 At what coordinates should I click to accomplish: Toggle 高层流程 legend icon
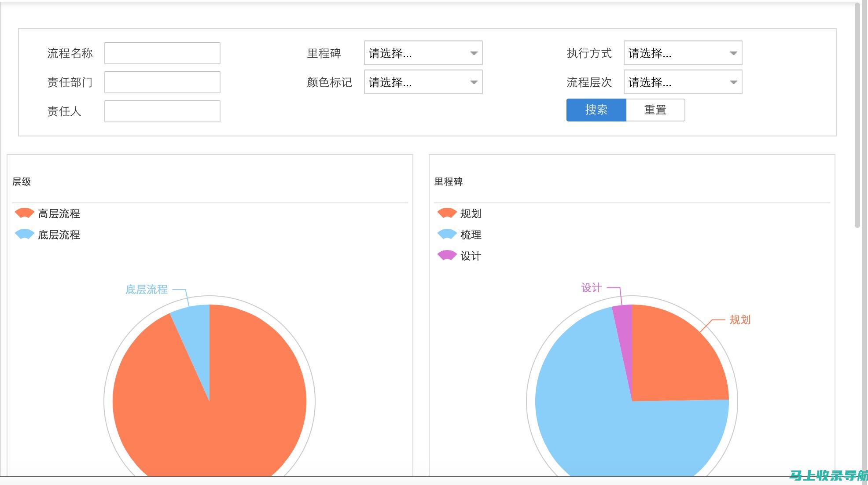click(x=24, y=213)
